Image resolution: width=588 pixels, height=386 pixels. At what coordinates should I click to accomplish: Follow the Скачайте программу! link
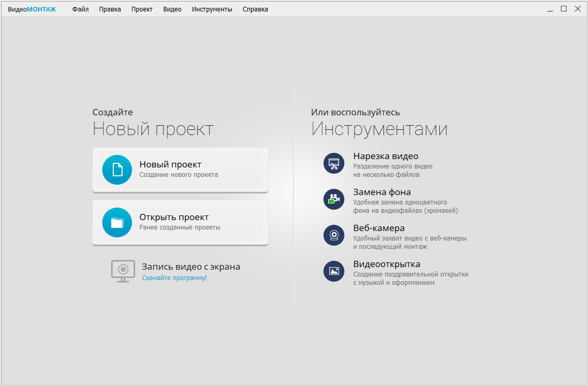point(174,278)
